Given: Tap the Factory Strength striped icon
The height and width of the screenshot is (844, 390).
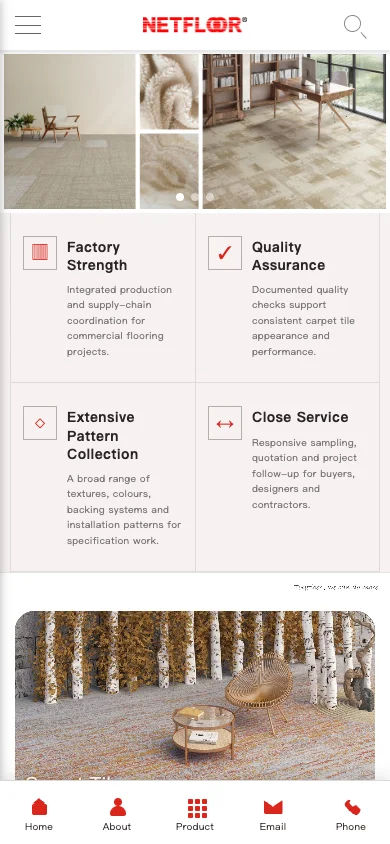Looking at the screenshot, I should 40,252.
